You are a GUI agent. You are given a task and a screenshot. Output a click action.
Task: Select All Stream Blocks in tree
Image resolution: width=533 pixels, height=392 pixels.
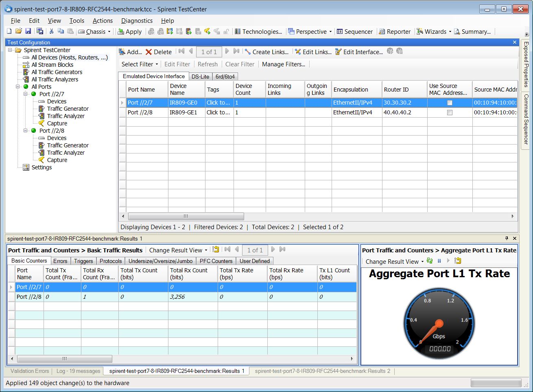tap(52, 65)
